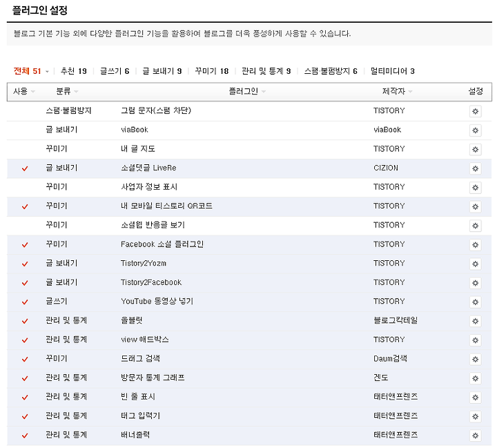Viewport: 497px width, 448px height.
Task: Open gear settings for Tistory2Facebook
Action: click(x=475, y=283)
